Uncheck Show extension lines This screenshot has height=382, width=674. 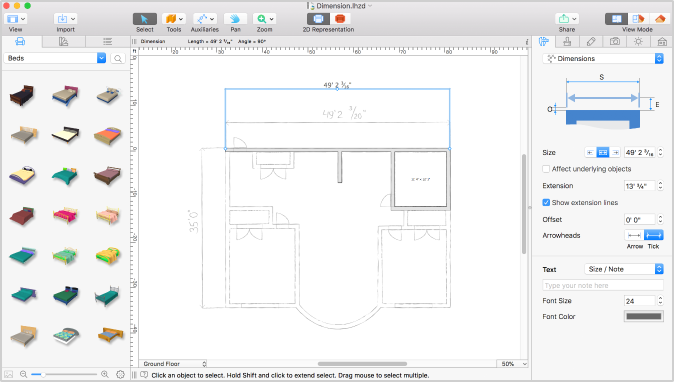click(x=546, y=202)
